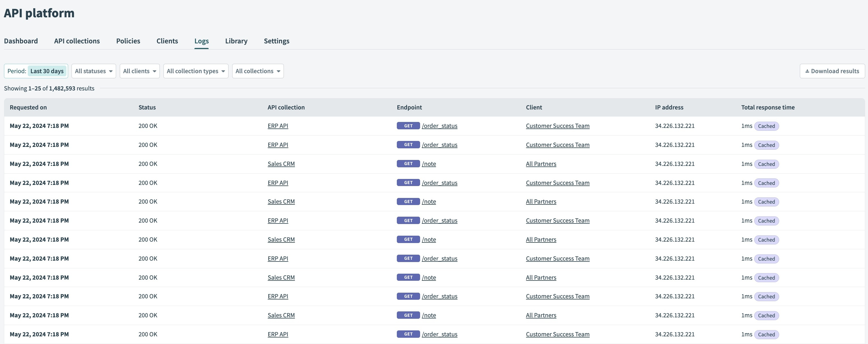Open the Sales CRM collection link
The width and height of the screenshot is (868, 344).
pos(281,164)
